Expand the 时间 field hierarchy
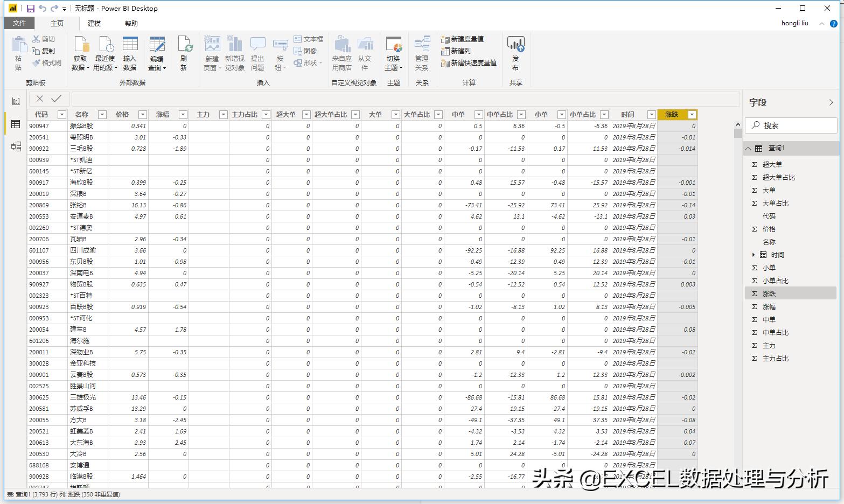844x504 pixels. pos(753,255)
